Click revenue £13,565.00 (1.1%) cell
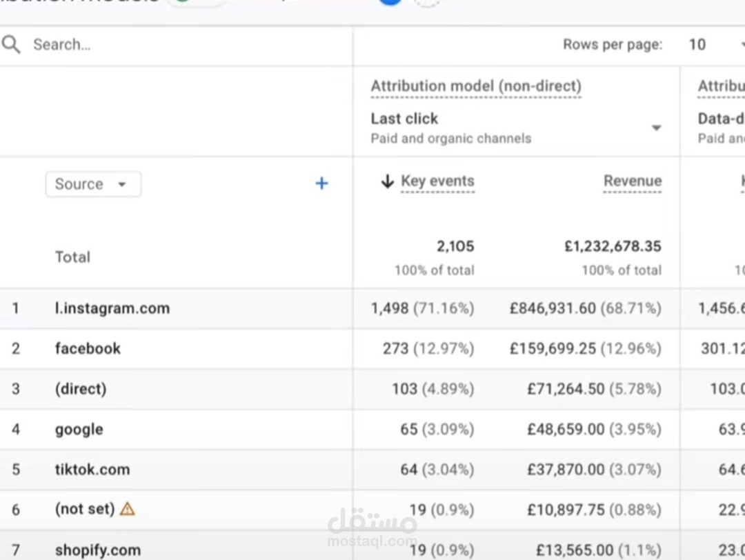Screen dimensions: 745x560 tap(599, 550)
